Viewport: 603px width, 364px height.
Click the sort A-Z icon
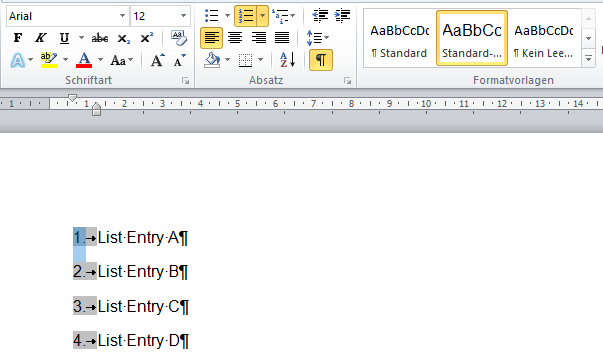[287, 60]
